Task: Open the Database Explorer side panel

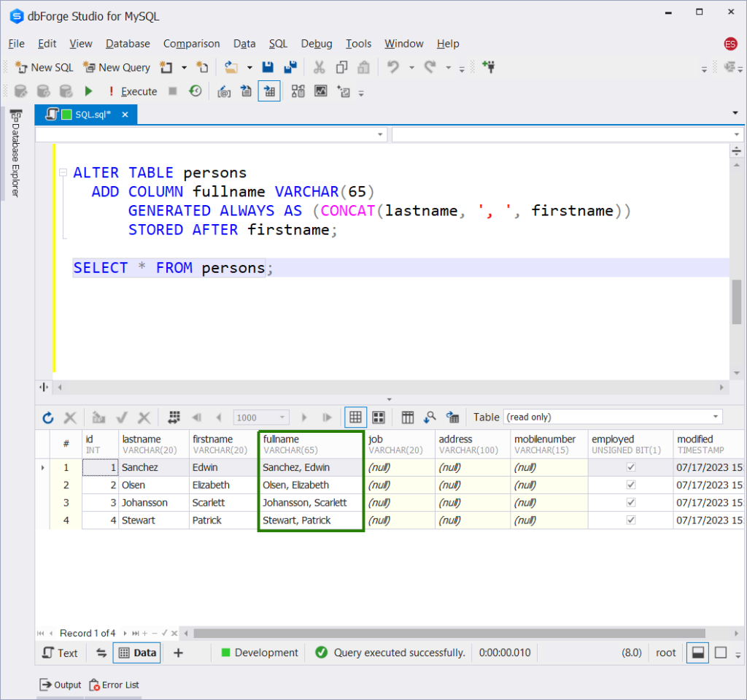Action: point(16,153)
